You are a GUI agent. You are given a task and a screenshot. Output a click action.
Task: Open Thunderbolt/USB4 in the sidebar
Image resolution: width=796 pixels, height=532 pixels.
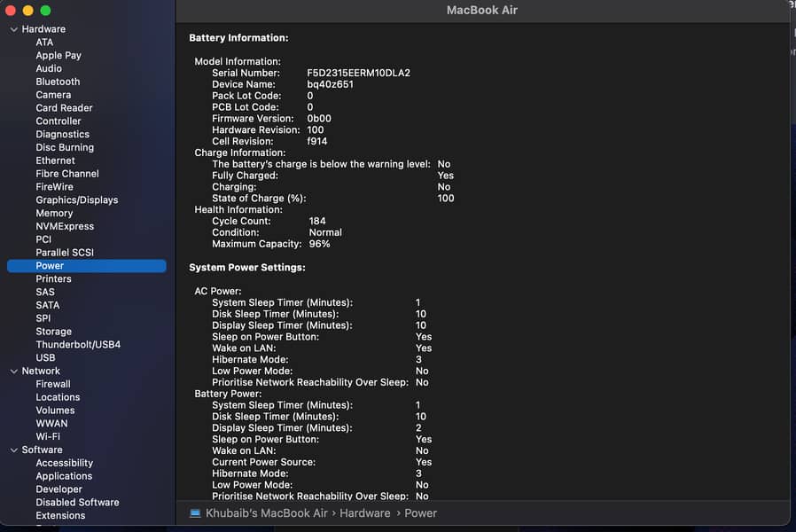pos(78,345)
